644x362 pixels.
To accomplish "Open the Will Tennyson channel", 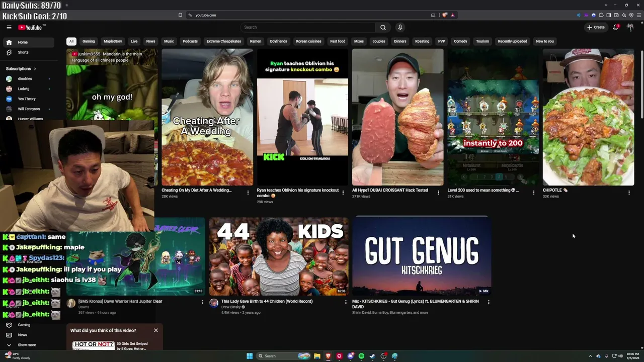I will coord(29,109).
